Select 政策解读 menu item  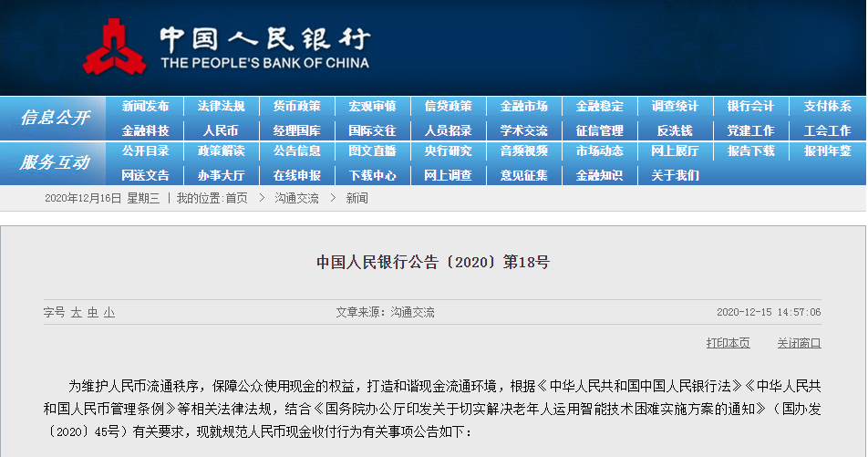point(221,151)
